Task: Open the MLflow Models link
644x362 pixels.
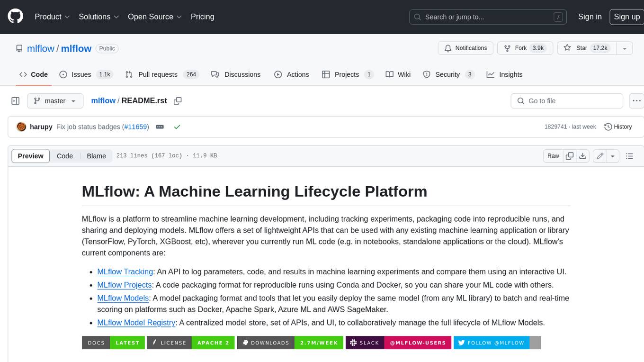Action: point(123,299)
